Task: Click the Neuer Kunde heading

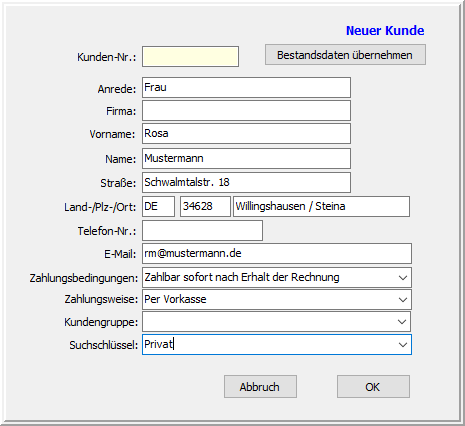Action: point(385,31)
